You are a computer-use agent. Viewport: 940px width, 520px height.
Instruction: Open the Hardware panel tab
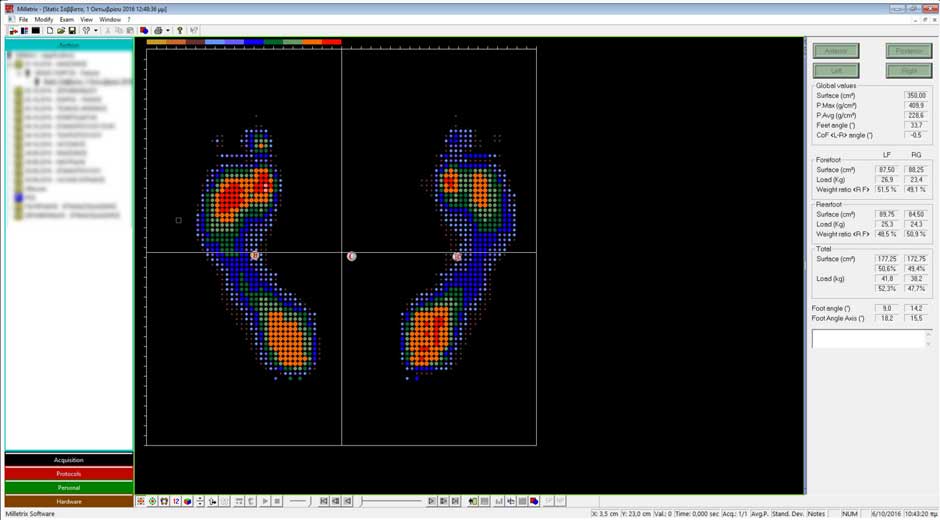tap(68, 501)
